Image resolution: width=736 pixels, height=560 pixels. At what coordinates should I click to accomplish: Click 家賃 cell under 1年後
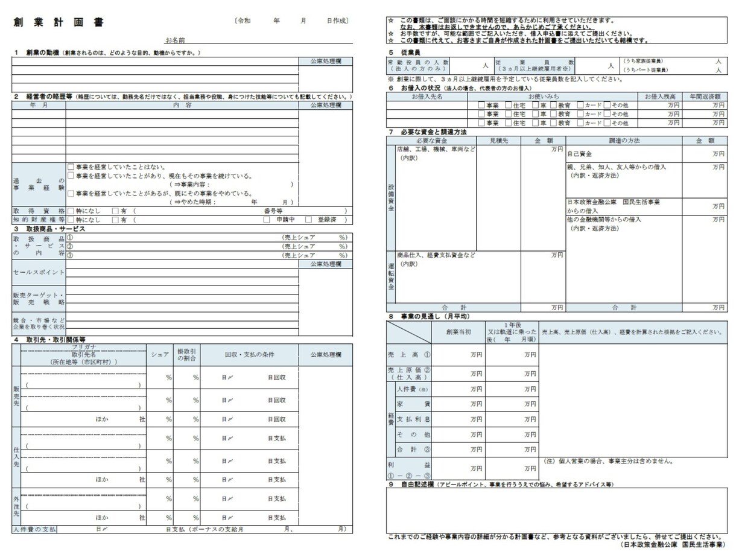pyautogui.click(x=512, y=404)
